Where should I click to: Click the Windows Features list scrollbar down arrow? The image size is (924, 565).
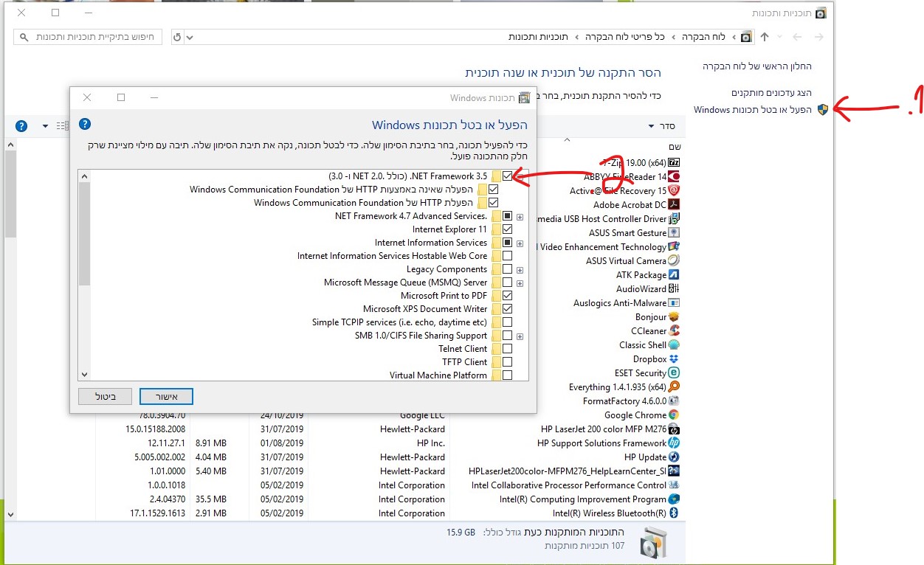[84, 375]
